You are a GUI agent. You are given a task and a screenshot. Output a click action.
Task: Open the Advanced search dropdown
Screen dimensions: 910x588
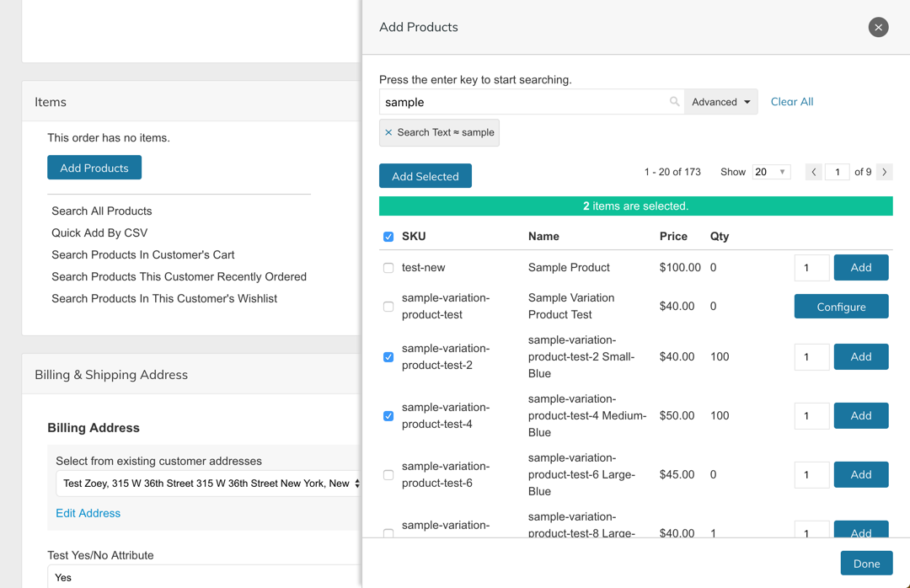tap(720, 102)
